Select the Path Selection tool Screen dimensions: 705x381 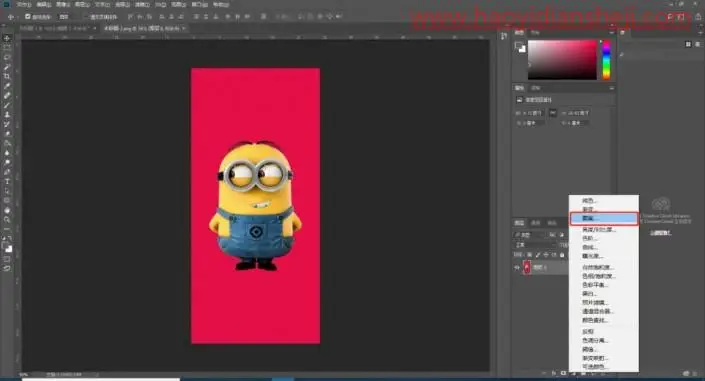[7, 191]
